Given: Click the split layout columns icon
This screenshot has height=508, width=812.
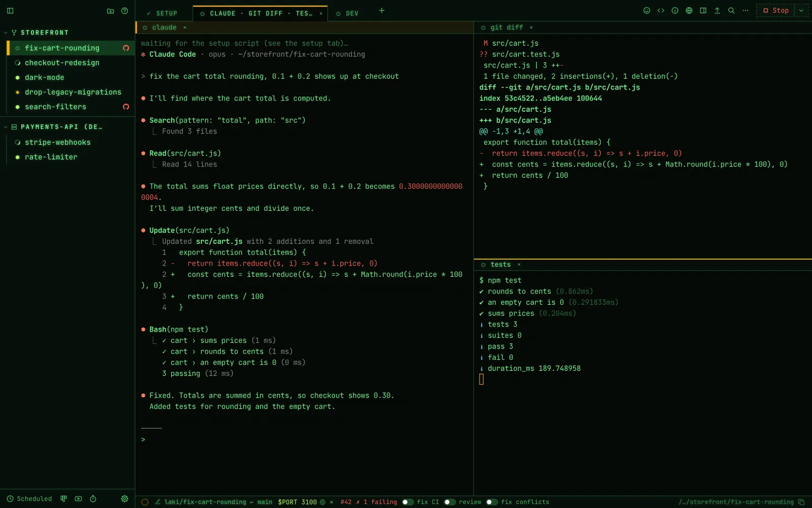Looking at the screenshot, I should (703, 10).
